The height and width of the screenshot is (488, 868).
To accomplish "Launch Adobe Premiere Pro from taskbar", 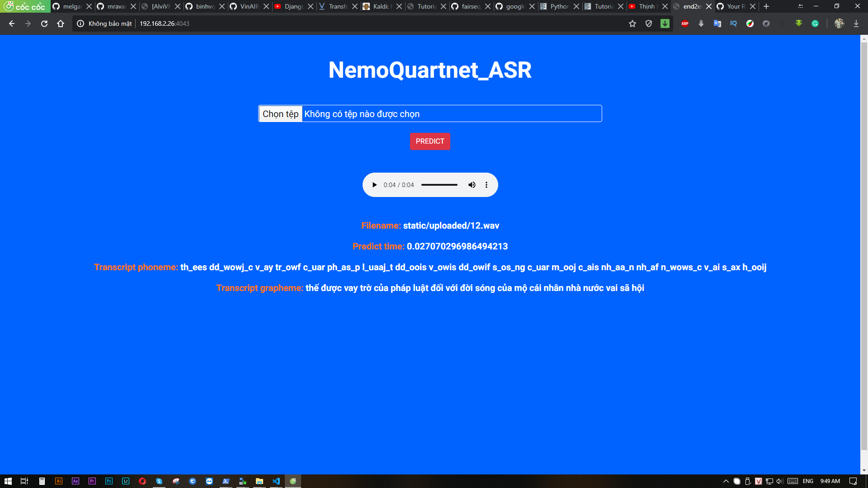I will (92, 481).
